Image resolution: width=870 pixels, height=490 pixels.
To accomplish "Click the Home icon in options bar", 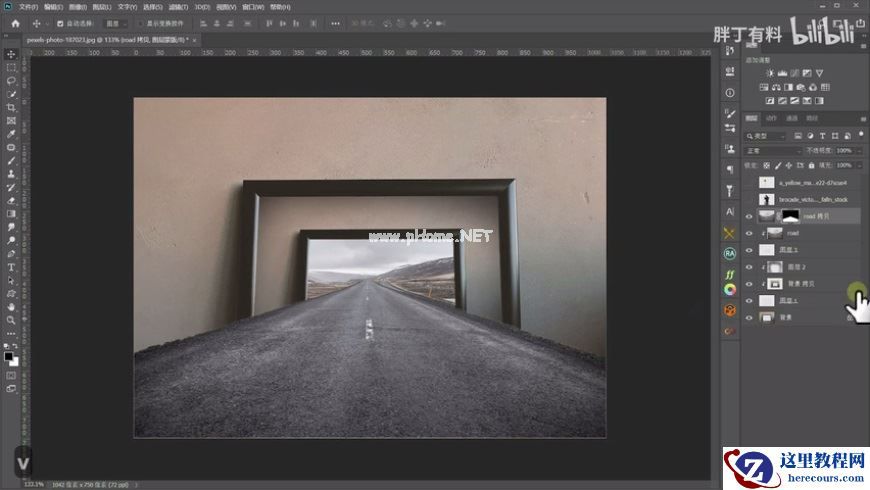I will 16,23.
